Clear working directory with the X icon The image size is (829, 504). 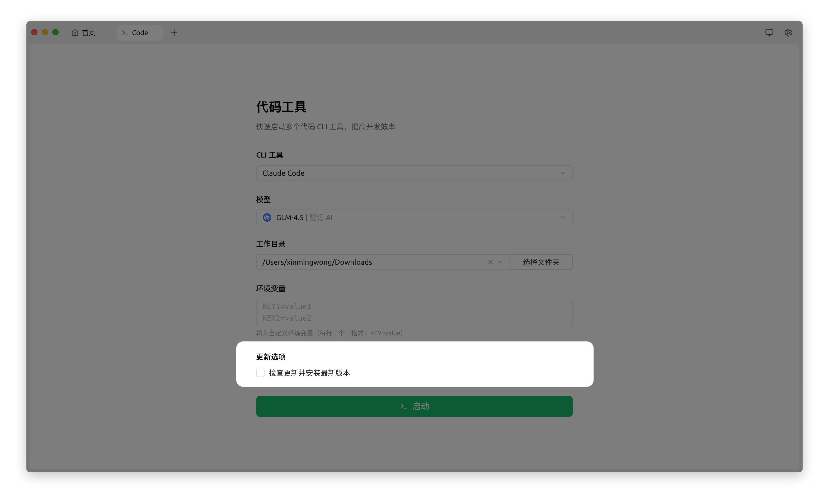click(x=490, y=262)
